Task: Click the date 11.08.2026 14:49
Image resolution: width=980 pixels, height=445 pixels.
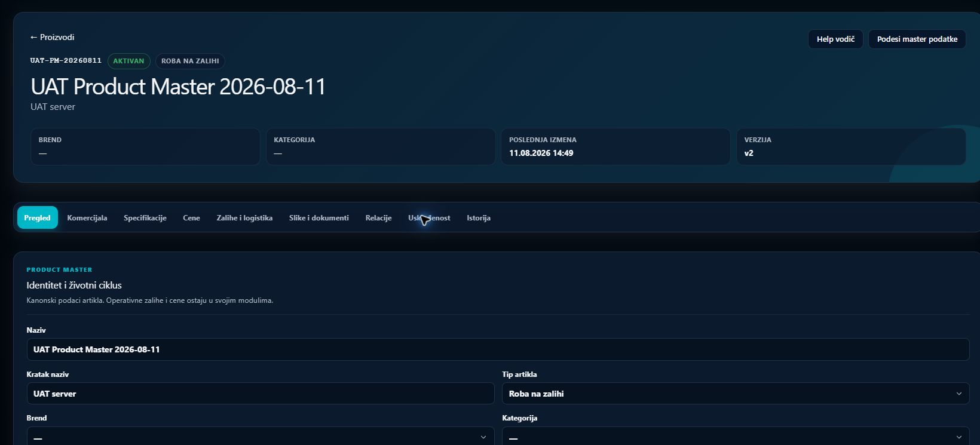Action: (x=541, y=153)
